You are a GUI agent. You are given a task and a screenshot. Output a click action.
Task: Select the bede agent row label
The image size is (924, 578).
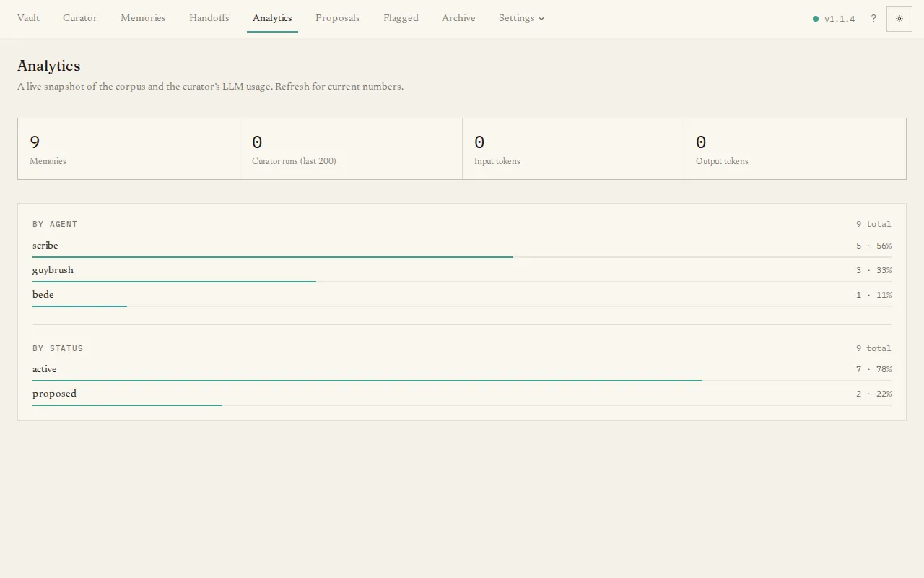(x=43, y=295)
